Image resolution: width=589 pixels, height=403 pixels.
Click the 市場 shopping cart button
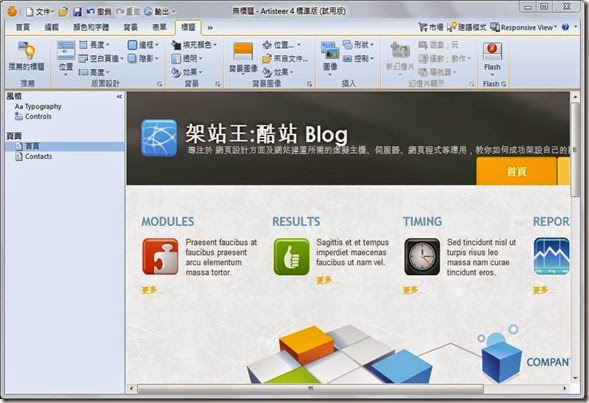[x=431, y=27]
